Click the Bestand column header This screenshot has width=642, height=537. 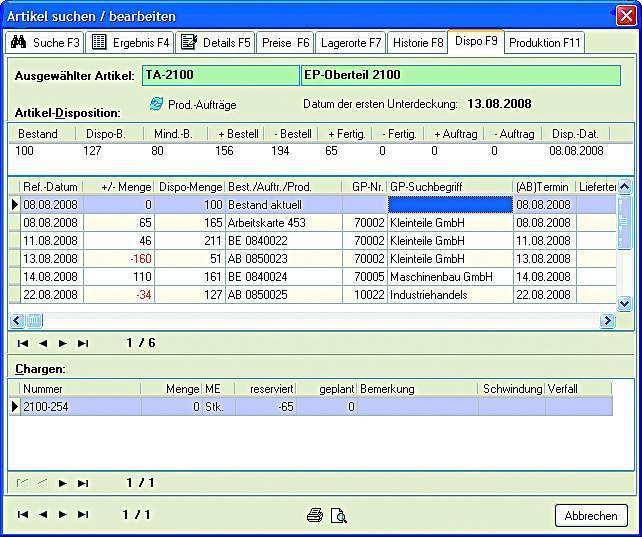click(x=42, y=134)
